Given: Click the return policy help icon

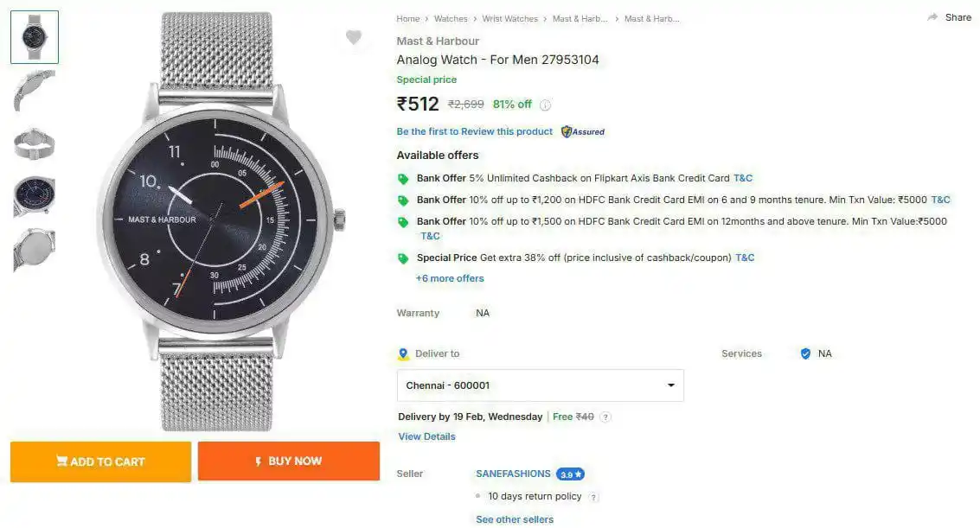Looking at the screenshot, I should click(x=593, y=497).
